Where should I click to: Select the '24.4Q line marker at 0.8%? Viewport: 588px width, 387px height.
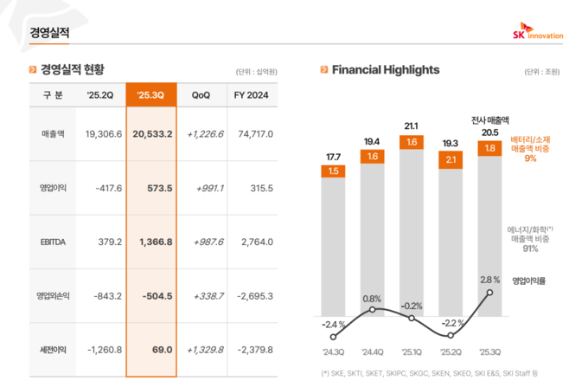click(372, 309)
